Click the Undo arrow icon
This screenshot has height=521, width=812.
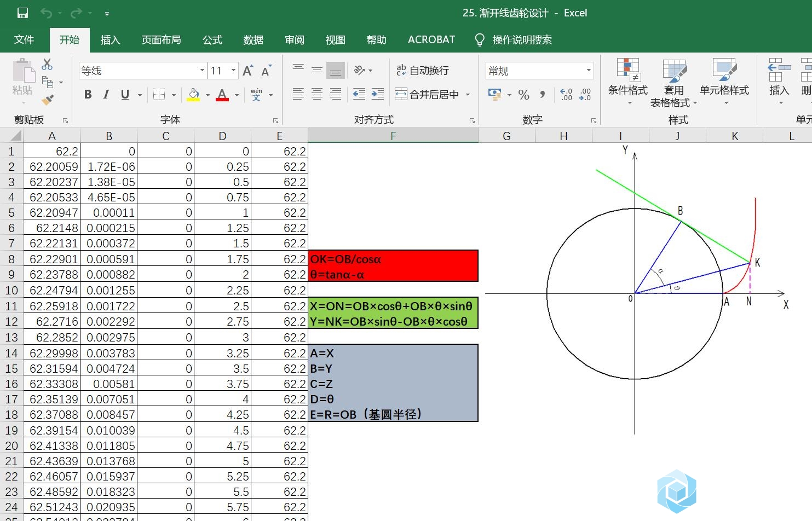click(46, 13)
